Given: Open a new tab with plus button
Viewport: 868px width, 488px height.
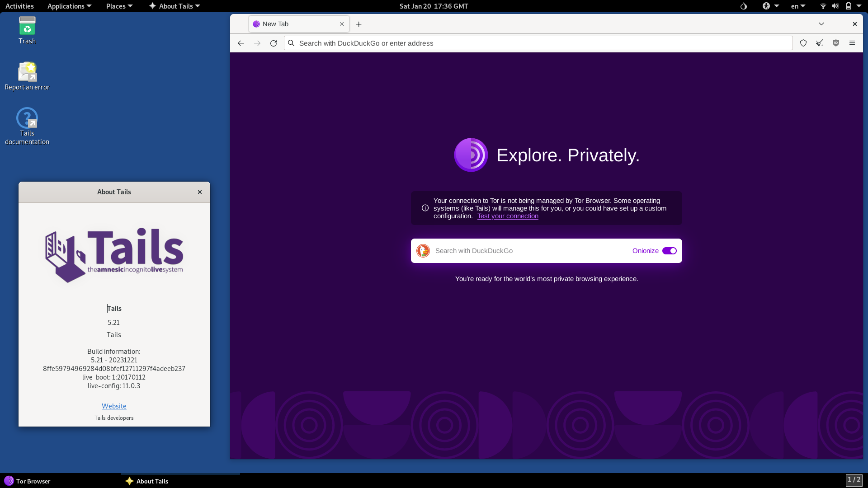Looking at the screenshot, I should tap(359, 24).
